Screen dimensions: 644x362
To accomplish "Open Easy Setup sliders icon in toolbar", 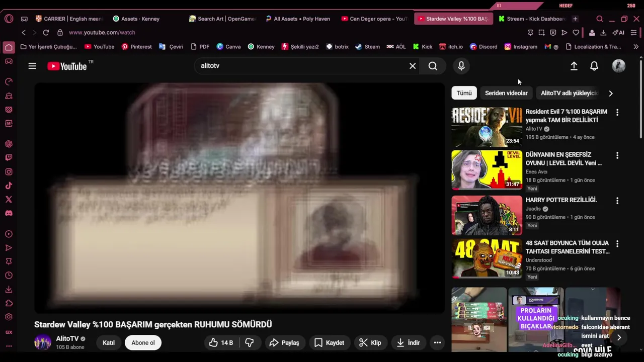I will pyautogui.click(x=634, y=32).
